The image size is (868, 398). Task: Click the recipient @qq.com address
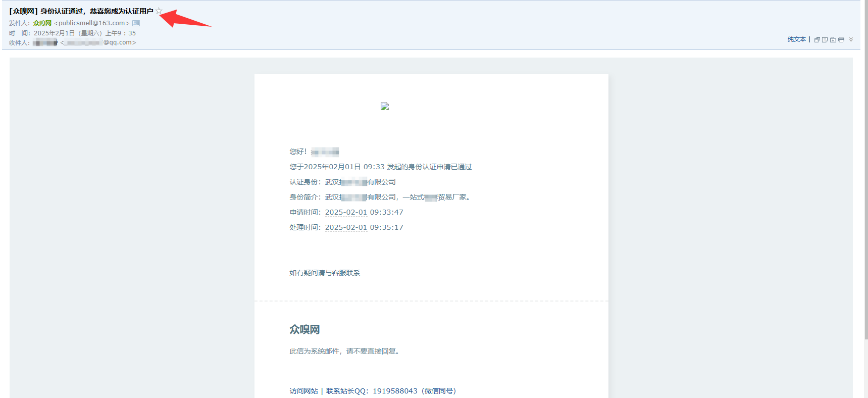click(x=98, y=43)
